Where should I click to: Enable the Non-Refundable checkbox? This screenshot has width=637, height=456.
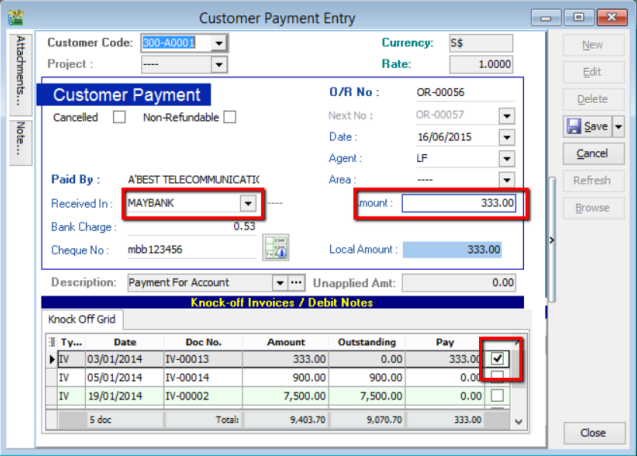(230, 117)
